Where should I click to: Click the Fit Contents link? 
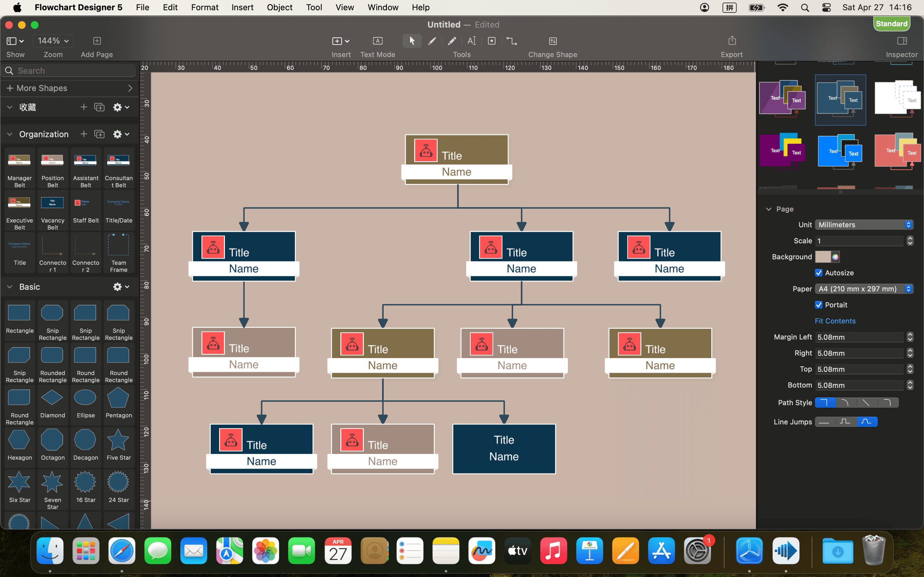click(x=835, y=321)
